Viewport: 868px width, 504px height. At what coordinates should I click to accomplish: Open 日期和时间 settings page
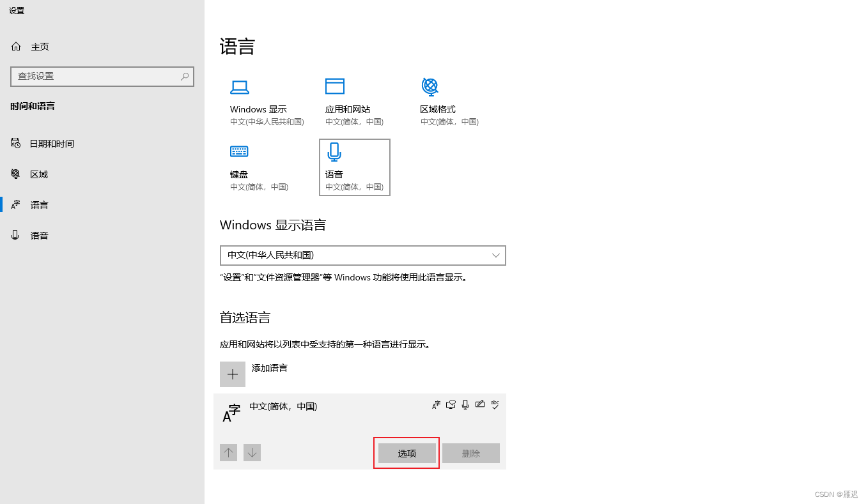(102, 144)
